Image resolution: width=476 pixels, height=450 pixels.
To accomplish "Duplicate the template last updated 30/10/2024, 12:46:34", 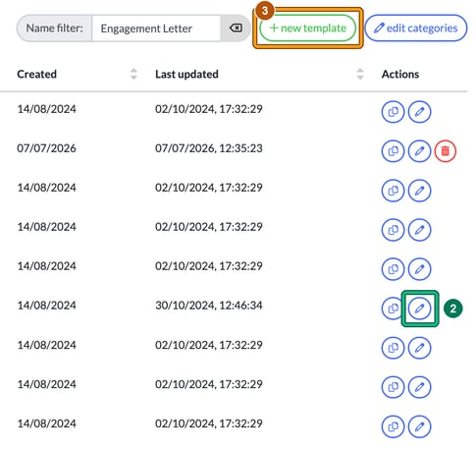I will pos(392,309).
